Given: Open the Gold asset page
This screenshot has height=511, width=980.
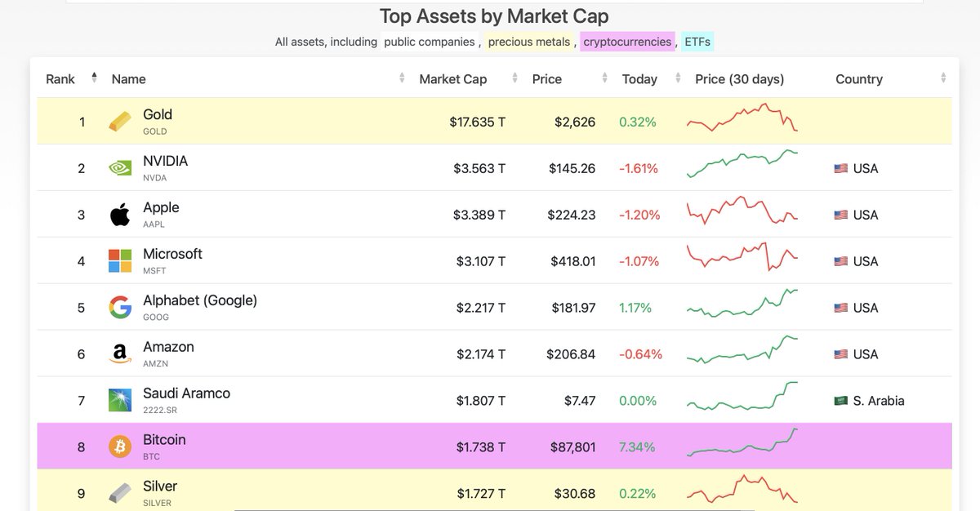Looking at the screenshot, I should pyautogui.click(x=158, y=114).
